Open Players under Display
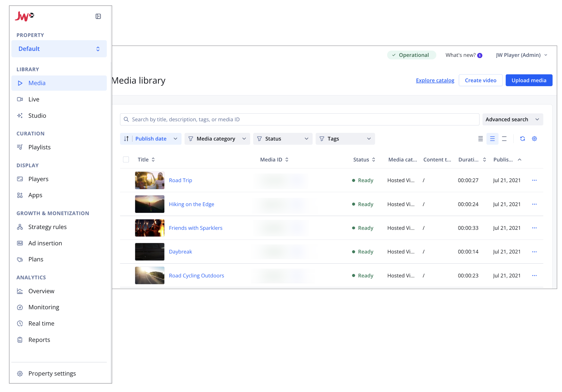Screen dimensions: 562x392 59,179
